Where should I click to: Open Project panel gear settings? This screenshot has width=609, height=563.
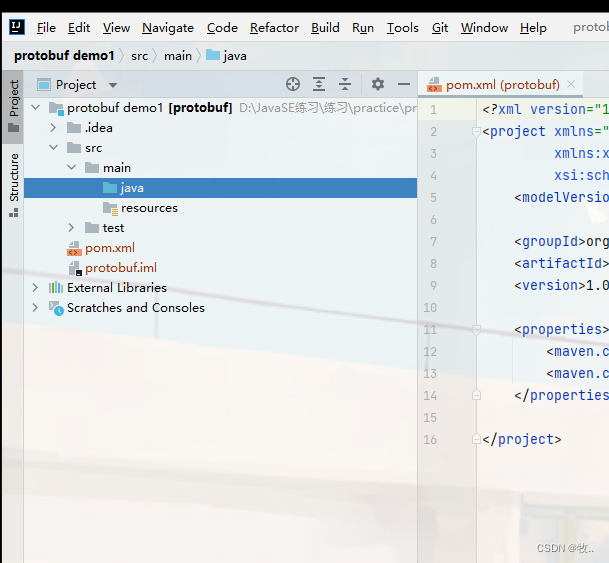(378, 84)
